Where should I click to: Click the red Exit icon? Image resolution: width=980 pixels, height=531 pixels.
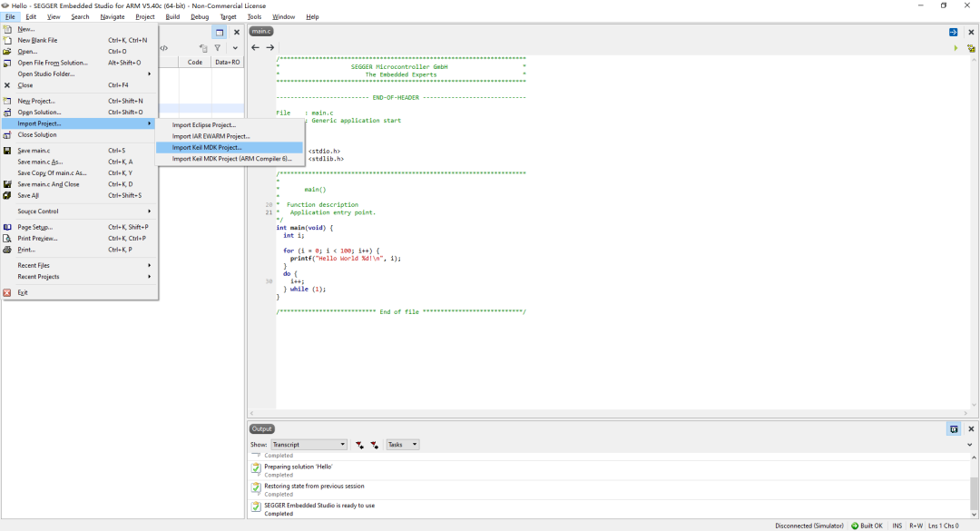point(7,292)
